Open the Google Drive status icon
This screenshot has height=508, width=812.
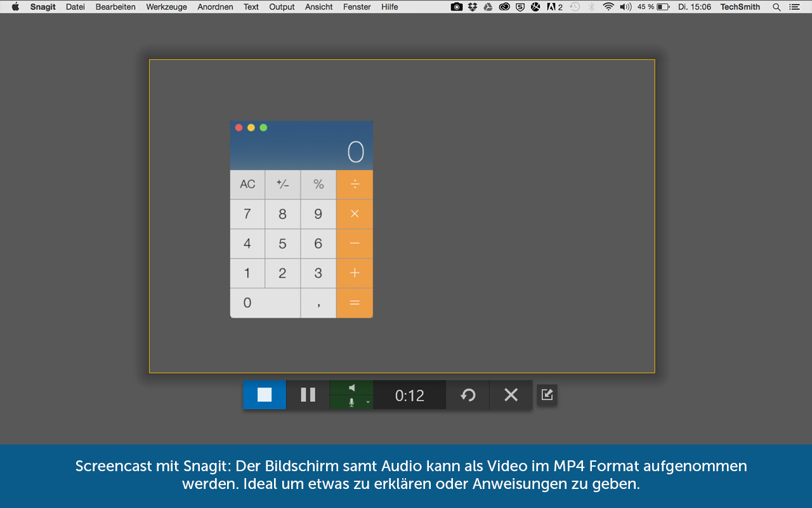tap(488, 7)
